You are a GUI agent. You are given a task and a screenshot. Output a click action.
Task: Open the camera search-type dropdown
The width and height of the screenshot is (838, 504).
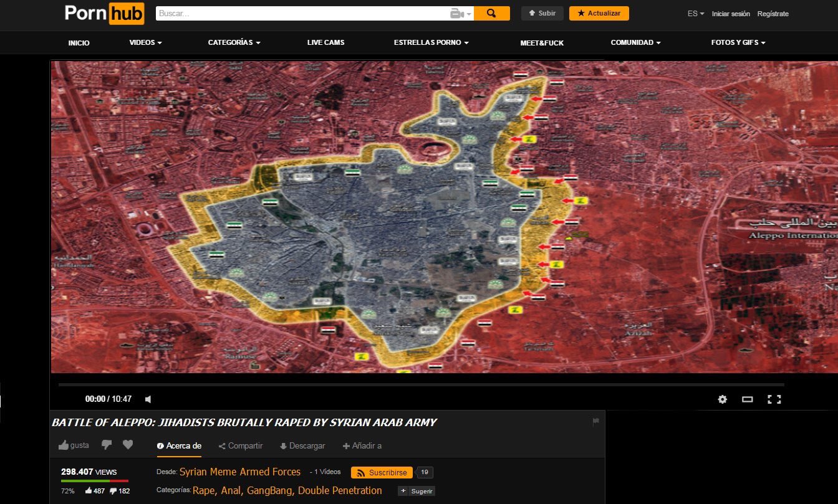(461, 14)
